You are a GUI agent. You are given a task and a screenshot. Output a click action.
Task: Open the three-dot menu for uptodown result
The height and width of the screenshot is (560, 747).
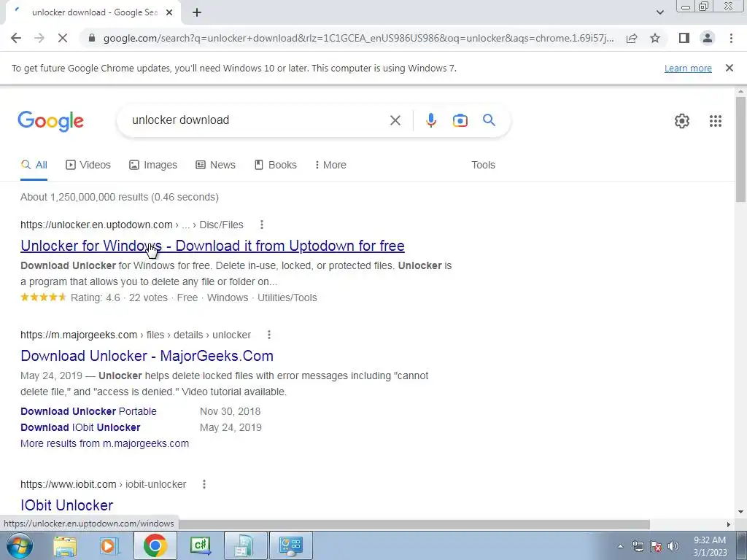tap(262, 225)
